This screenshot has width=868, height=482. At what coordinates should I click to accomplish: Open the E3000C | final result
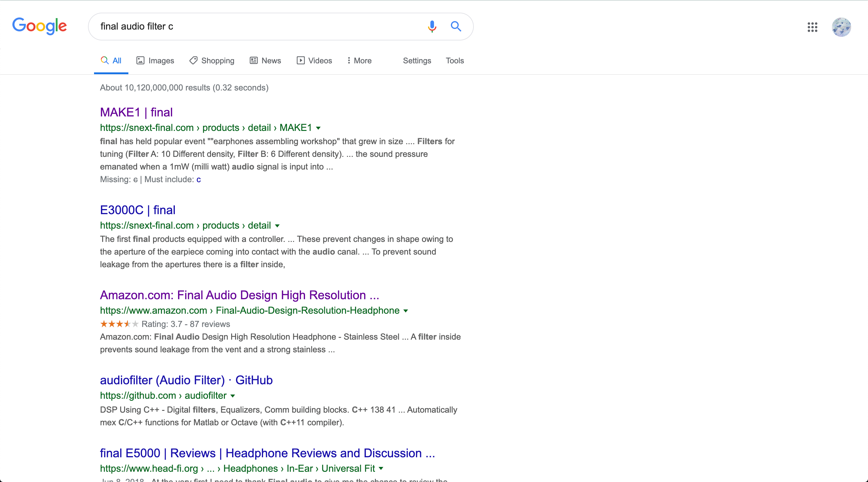137,210
